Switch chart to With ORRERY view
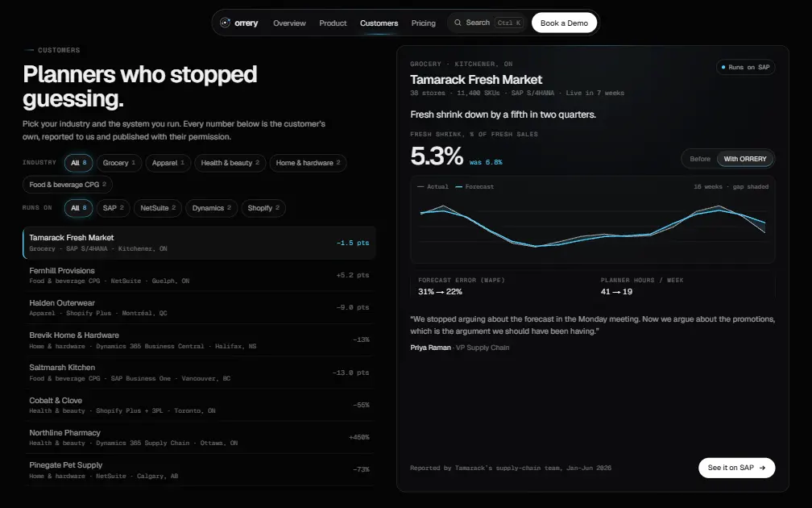Image resolution: width=812 pixels, height=508 pixels. [x=745, y=159]
